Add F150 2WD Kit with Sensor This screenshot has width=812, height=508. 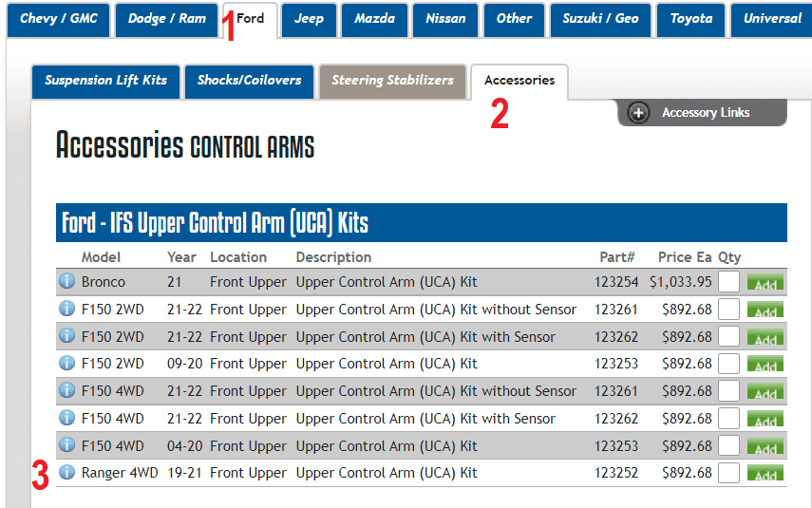click(x=765, y=338)
